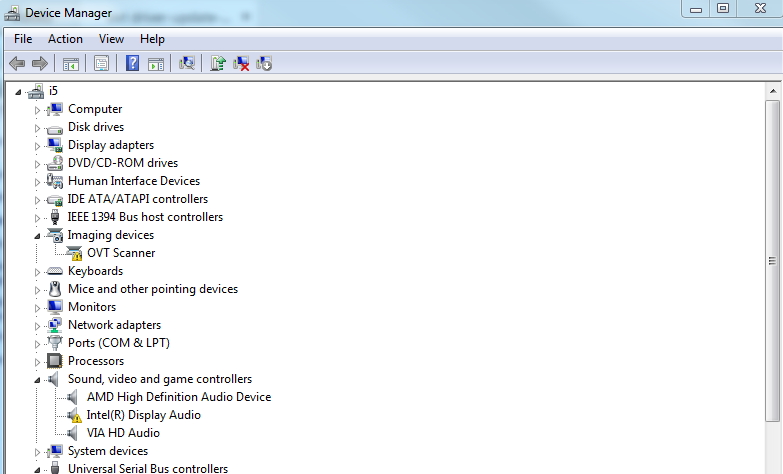The height and width of the screenshot is (474, 783).
Task: Select the Universal Serial Bus controllers label
Action: [148, 469]
